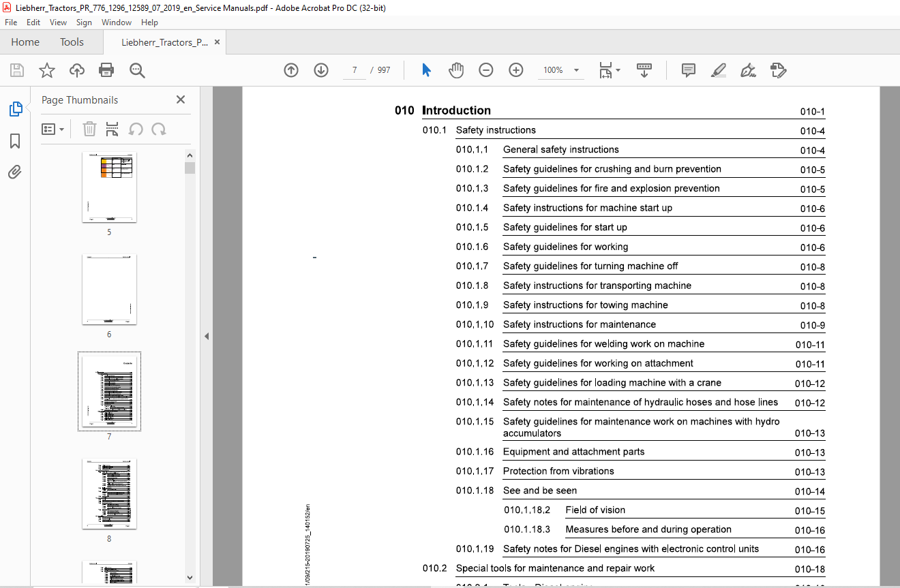Activate the Hand pan tool
The image size is (900, 588).
click(456, 70)
